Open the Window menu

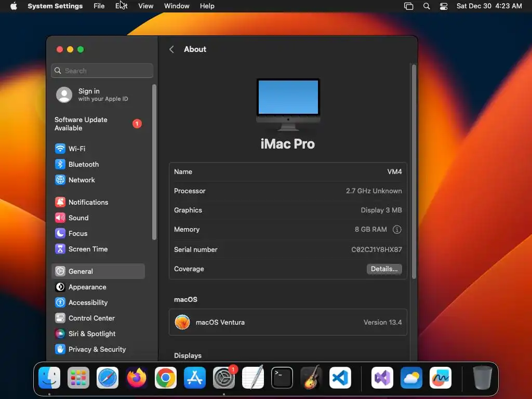177,6
